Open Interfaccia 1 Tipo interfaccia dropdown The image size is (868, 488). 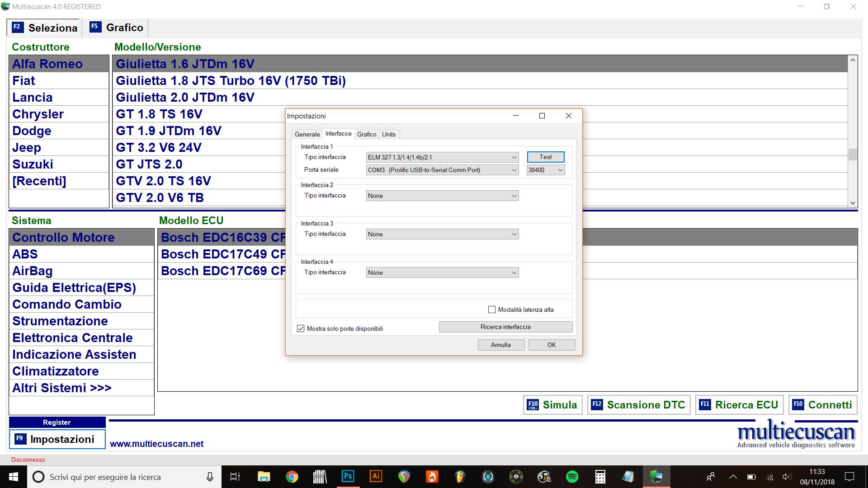[442, 157]
